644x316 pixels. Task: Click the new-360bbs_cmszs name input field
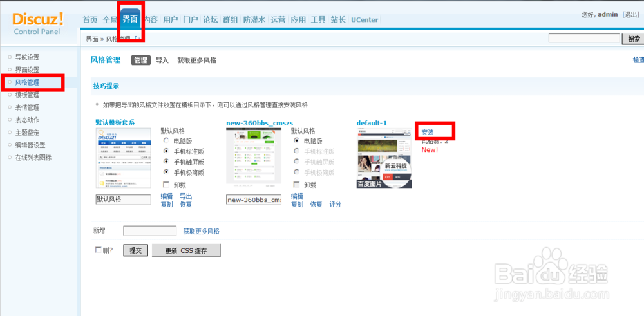254,200
